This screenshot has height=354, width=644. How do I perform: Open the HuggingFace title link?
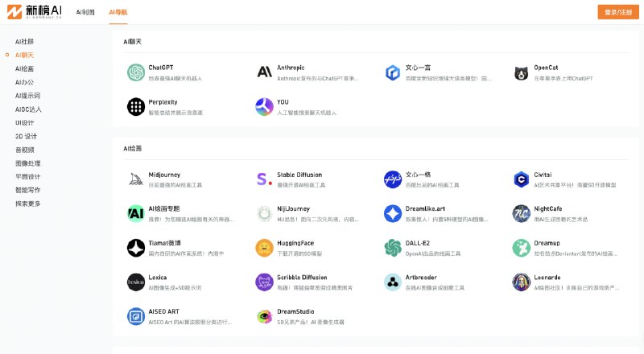[295, 243]
